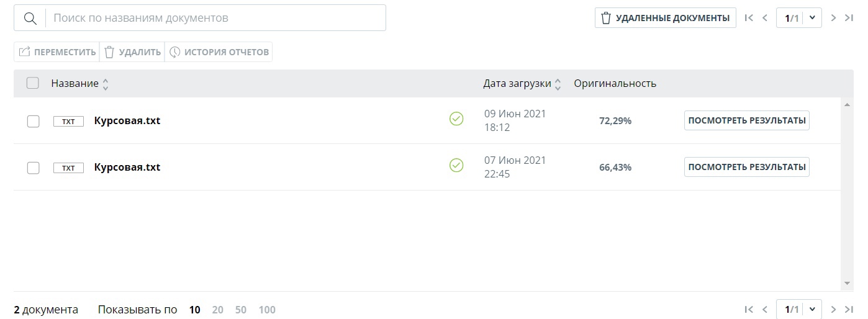Go to last page in top pagination
Image resolution: width=868 pixels, height=319 pixels.
pyautogui.click(x=849, y=18)
